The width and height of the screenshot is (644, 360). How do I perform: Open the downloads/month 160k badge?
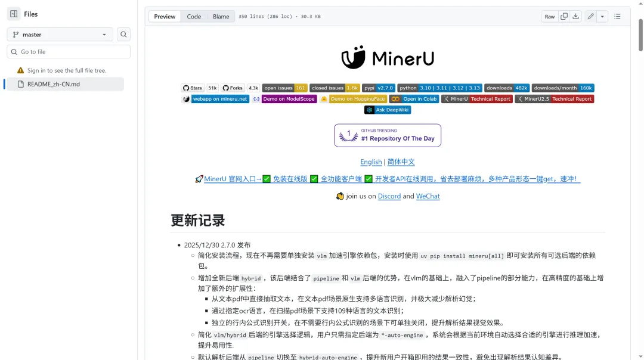pos(563,88)
